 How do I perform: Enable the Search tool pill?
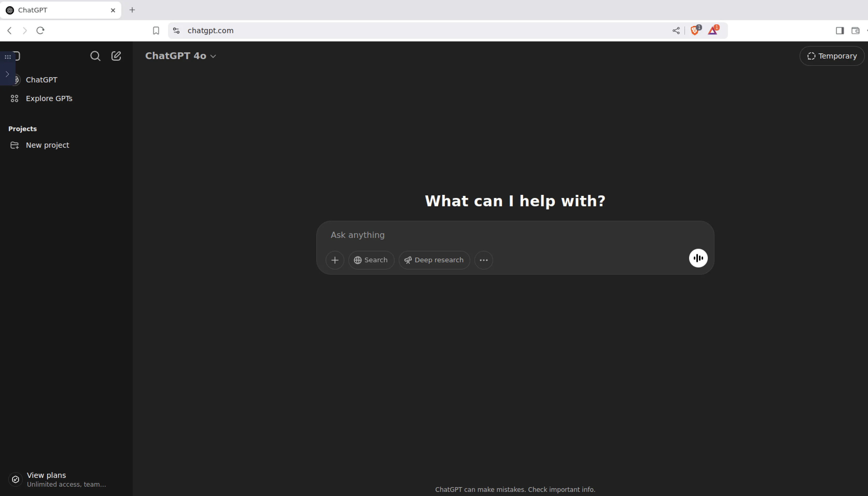371,260
